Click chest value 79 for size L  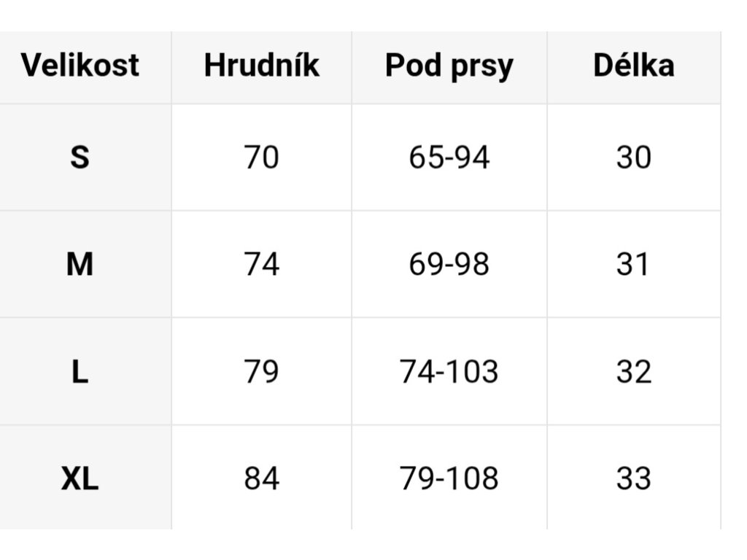click(x=261, y=372)
